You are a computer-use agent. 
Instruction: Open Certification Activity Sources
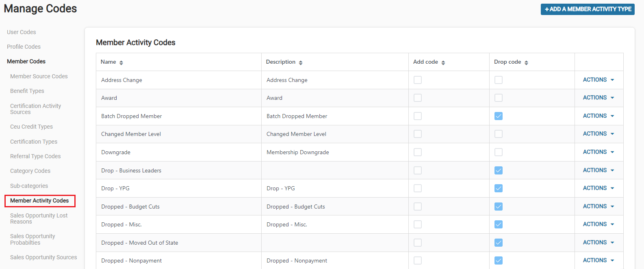(x=36, y=109)
